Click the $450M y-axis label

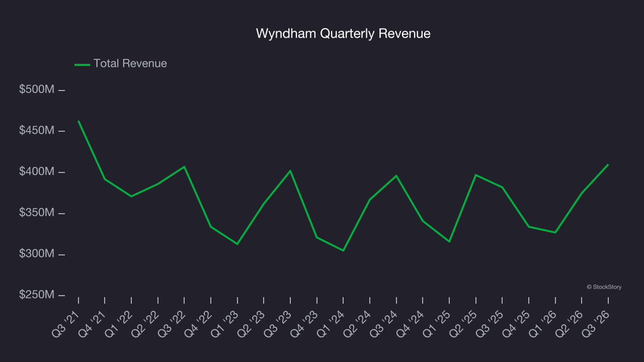click(x=37, y=131)
